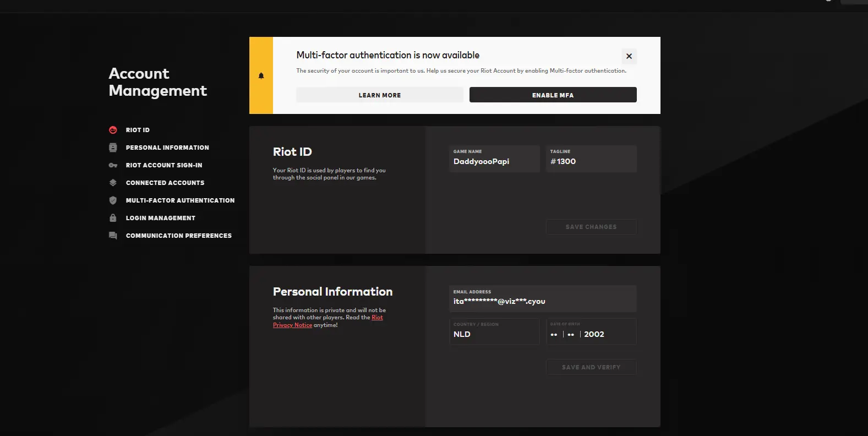Click the notification bell on yellow banner

pos(261,76)
